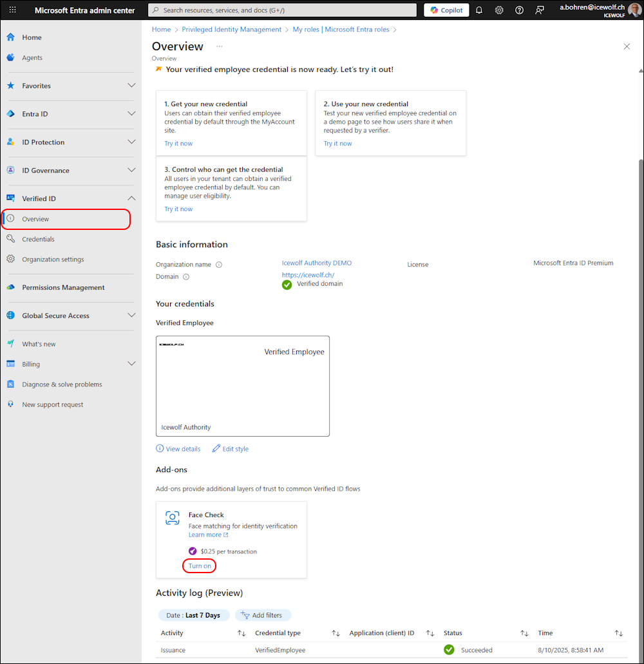Click the 8/10/2025, 8:58:41 AM time cell
The height and width of the screenshot is (664, 644).
coord(571,650)
